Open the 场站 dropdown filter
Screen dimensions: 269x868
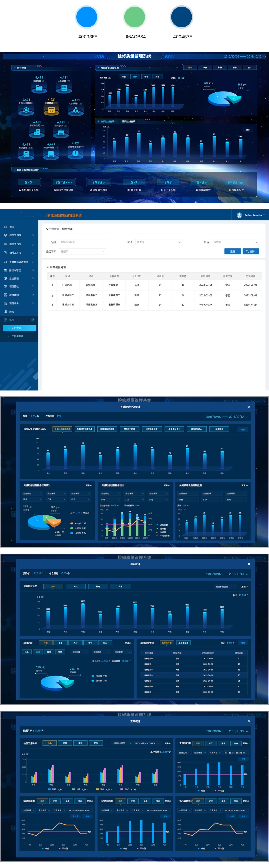(x=235, y=242)
